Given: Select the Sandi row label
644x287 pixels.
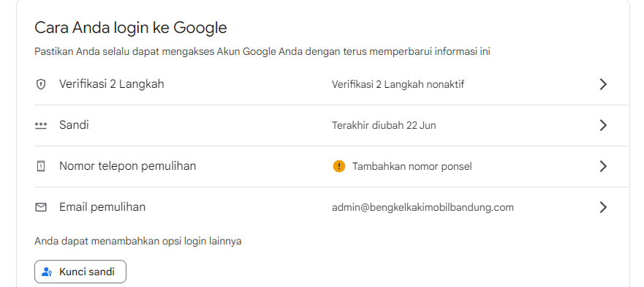Looking at the screenshot, I should point(74,124).
